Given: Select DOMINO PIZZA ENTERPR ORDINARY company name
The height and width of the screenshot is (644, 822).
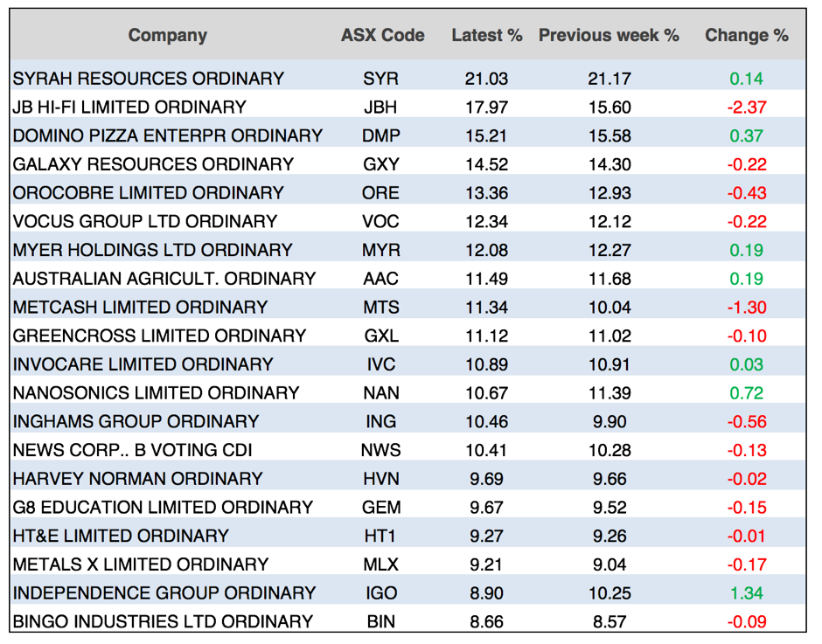Looking at the screenshot, I should (168, 136).
